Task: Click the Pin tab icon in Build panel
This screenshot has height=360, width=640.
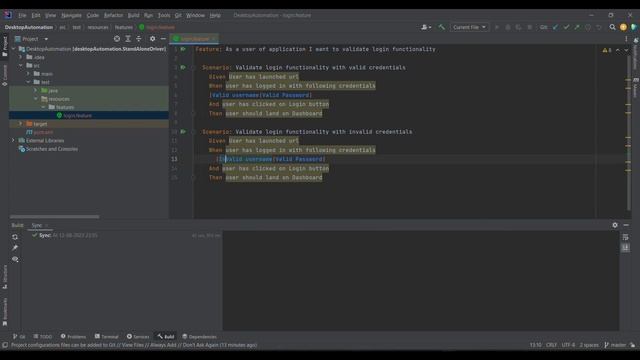Action: coord(15,248)
